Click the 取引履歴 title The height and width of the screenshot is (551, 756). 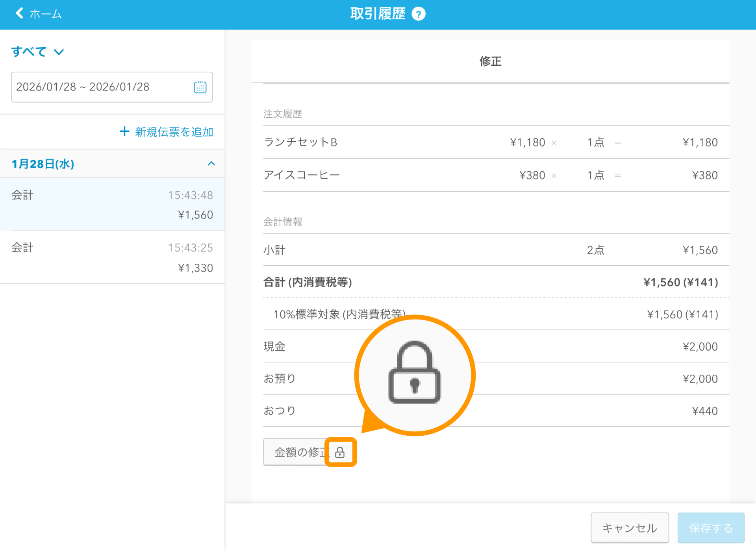point(377,13)
